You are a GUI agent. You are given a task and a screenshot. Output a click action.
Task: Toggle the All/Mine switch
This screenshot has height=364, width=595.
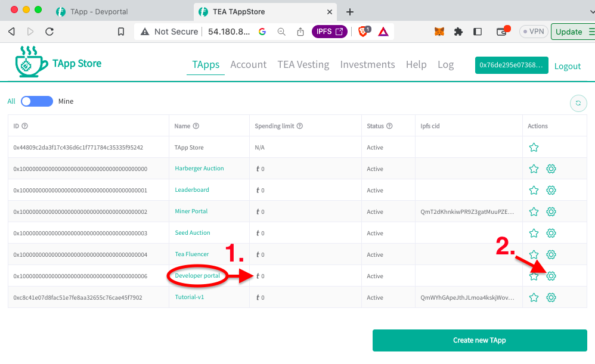coord(37,101)
